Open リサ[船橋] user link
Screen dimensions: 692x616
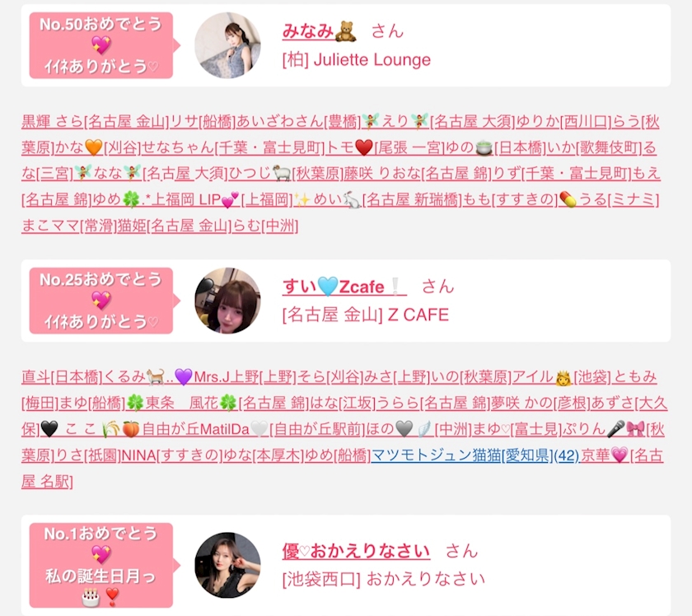click(203, 121)
